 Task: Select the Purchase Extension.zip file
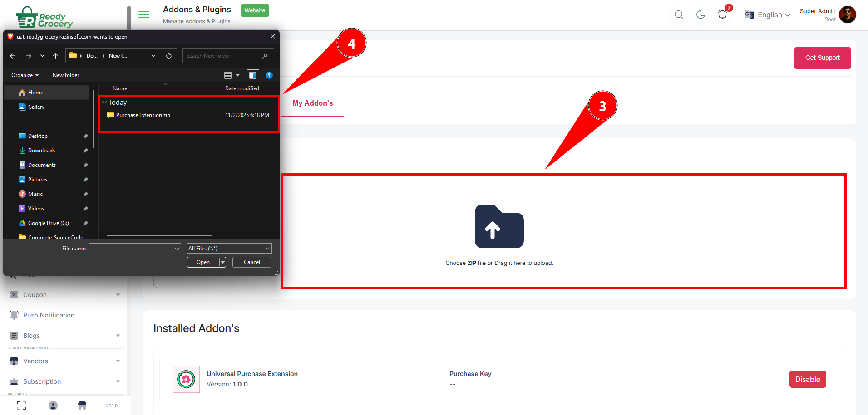[143, 115]
